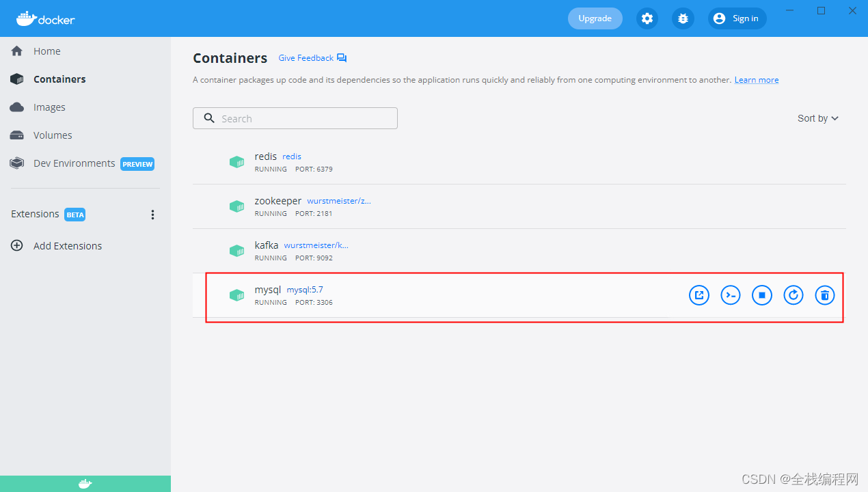This screenshot has width=868, height=492.
Task: Click the Sign in button
Action: [737, 18]
